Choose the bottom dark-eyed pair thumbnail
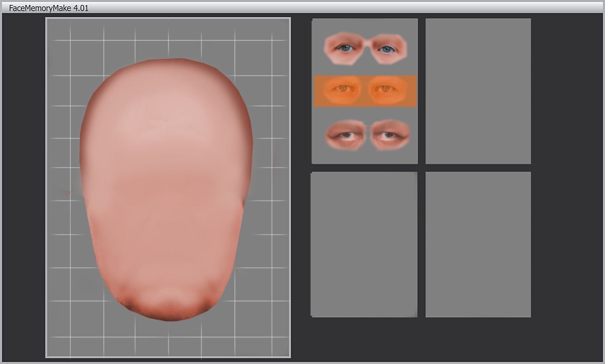 coord(367,135)
